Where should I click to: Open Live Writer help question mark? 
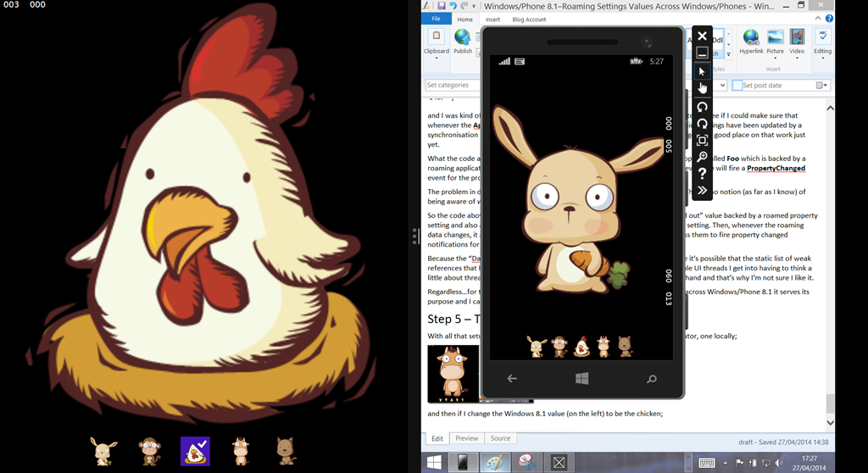(829, 19)
